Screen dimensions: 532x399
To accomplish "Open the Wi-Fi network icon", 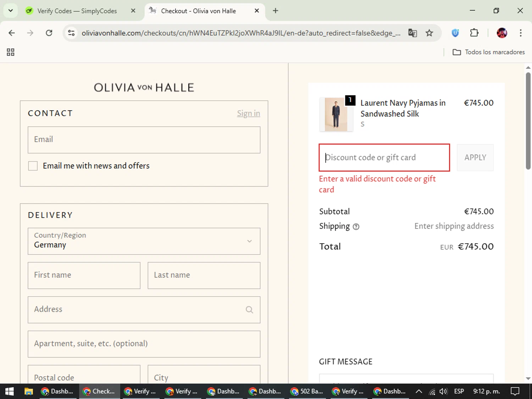I will pyautogui.click(x=432, y=391).
